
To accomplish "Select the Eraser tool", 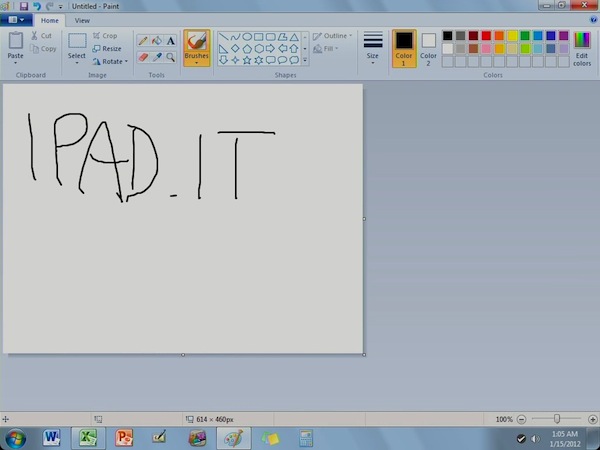I will pyautogui.click(x=142, y=57).
